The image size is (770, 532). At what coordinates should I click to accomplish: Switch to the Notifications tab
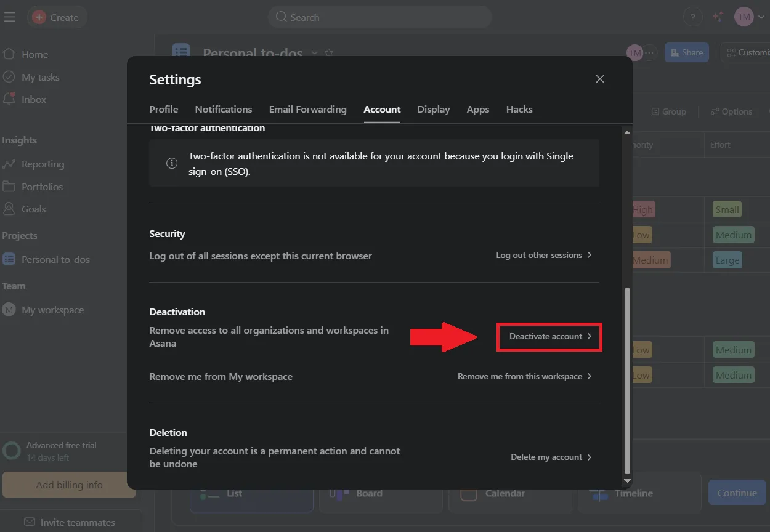(224, 109)
